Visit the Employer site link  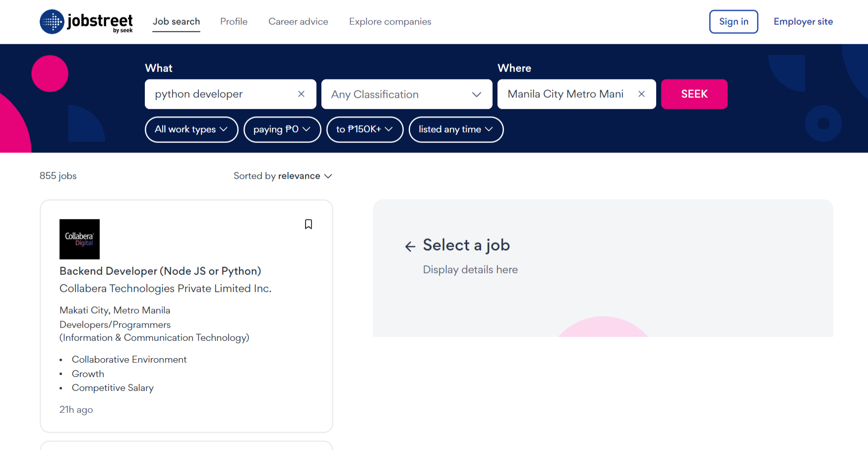coord(803,22)
